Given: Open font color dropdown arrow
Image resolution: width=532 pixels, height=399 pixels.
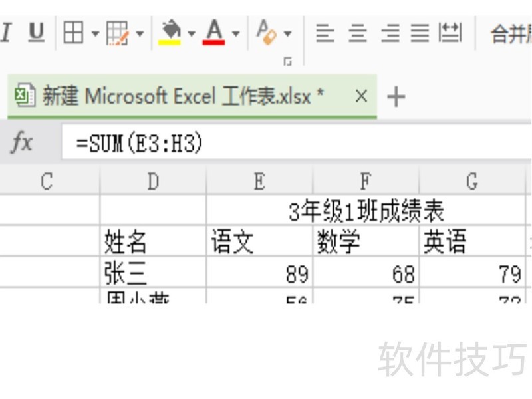Looking at the screenshot, I should click(236, 33).
